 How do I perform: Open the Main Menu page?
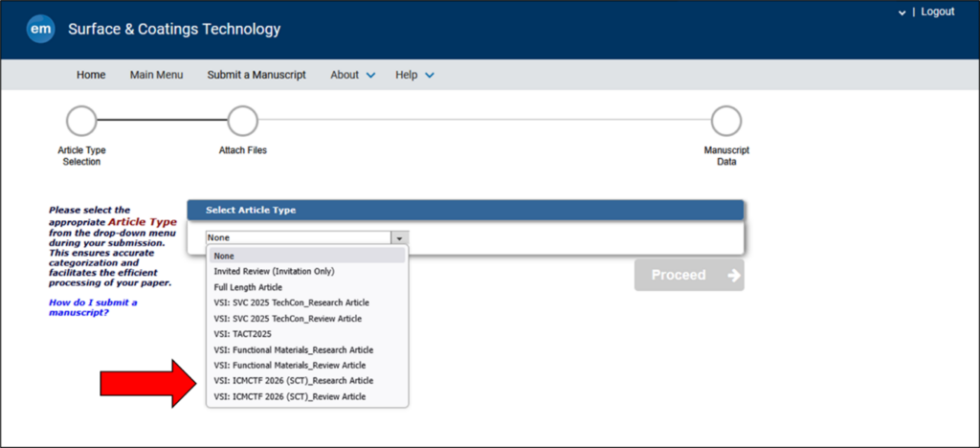pyautogui.click(x=156, y=75)
